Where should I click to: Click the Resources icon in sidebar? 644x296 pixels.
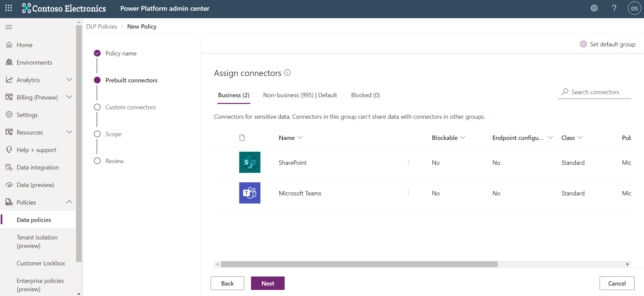pyautogui.click(x=9, y=132)
